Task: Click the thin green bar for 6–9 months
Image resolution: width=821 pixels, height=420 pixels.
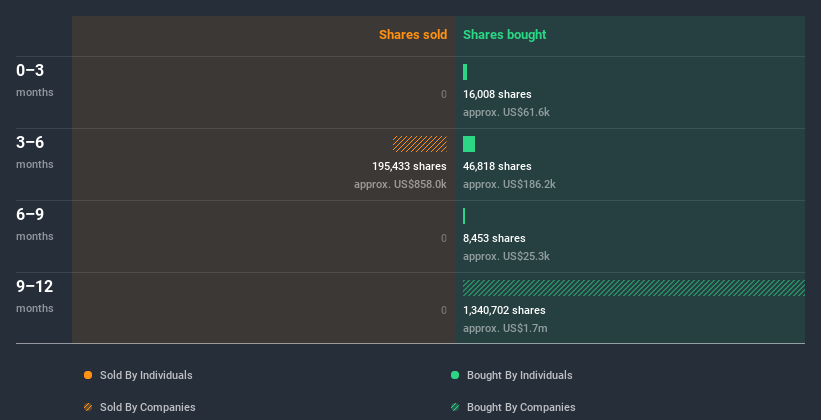Action: [464, 216]
